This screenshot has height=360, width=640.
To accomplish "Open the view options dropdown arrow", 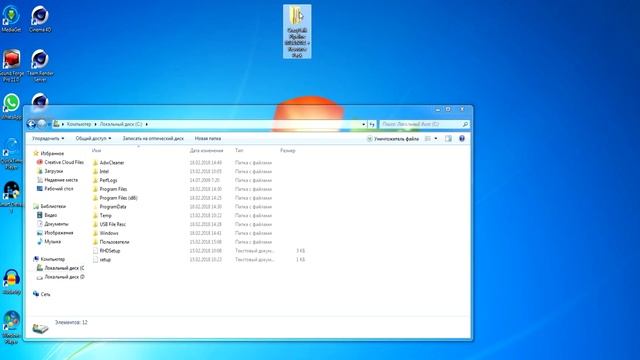I will point(436,139).
